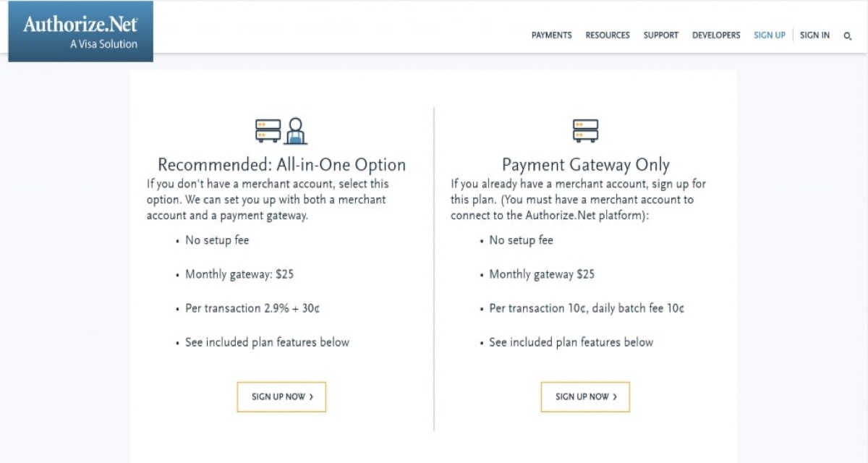Click the 'No setup fee' item under Payment Gateway
Viewport: 868px width, 463px height.
click(521, 240)
